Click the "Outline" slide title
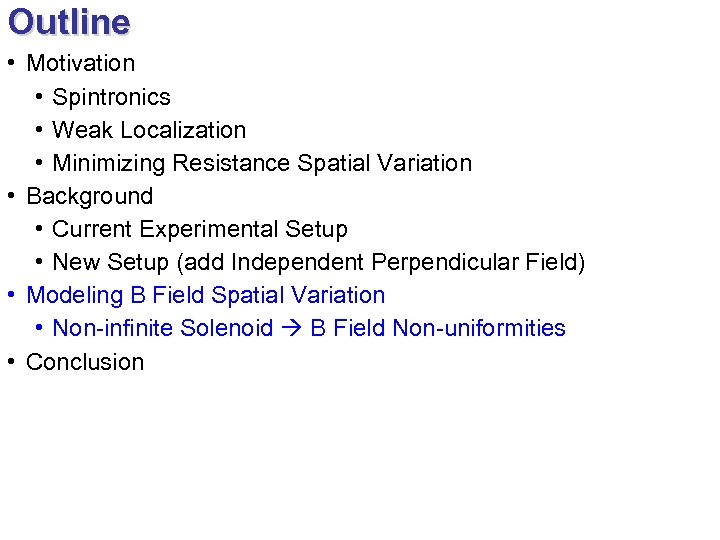 68,22
